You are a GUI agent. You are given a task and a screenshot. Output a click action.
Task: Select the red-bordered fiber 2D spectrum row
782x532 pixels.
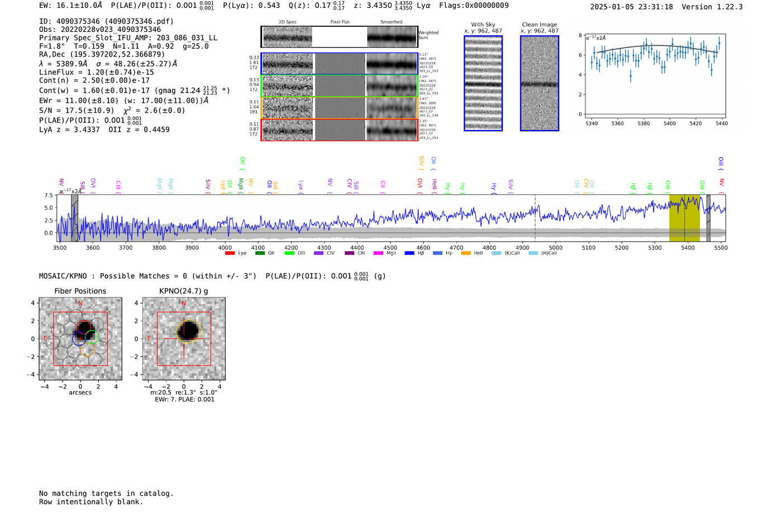340,130
